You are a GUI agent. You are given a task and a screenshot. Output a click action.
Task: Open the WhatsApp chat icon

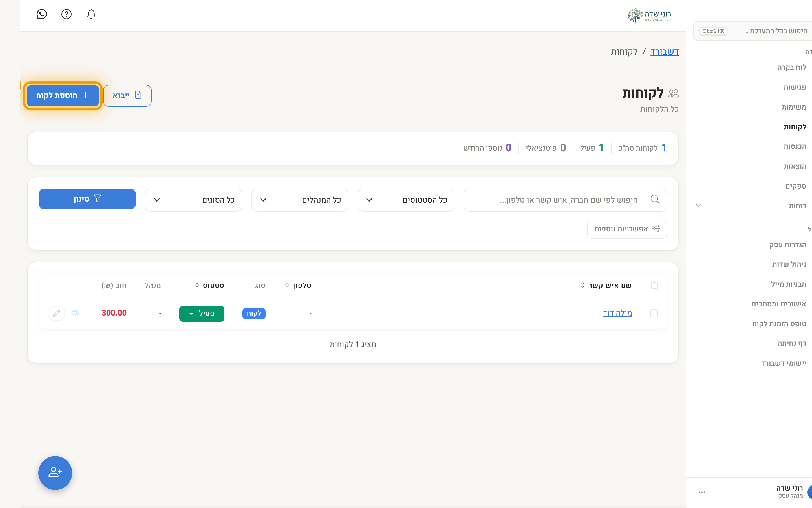pyautogui.click(x=42, y=14)
